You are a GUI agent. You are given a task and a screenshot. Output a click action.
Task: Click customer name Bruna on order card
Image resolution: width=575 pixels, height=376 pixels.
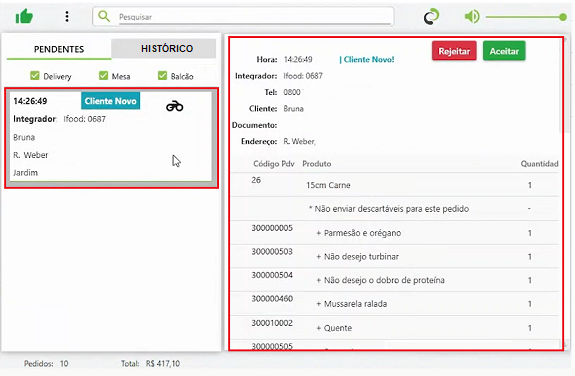pyautogui.click(x=24, y=137)
